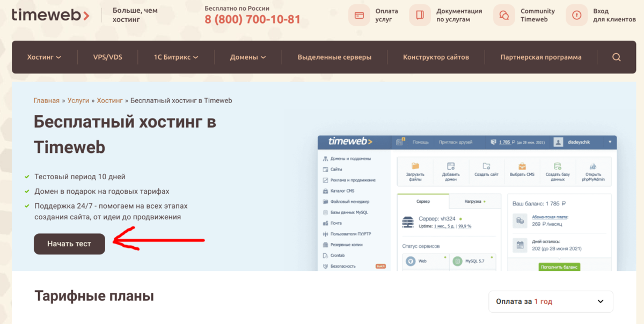Select Crontab in the preview sidebar

pos(335,255)
